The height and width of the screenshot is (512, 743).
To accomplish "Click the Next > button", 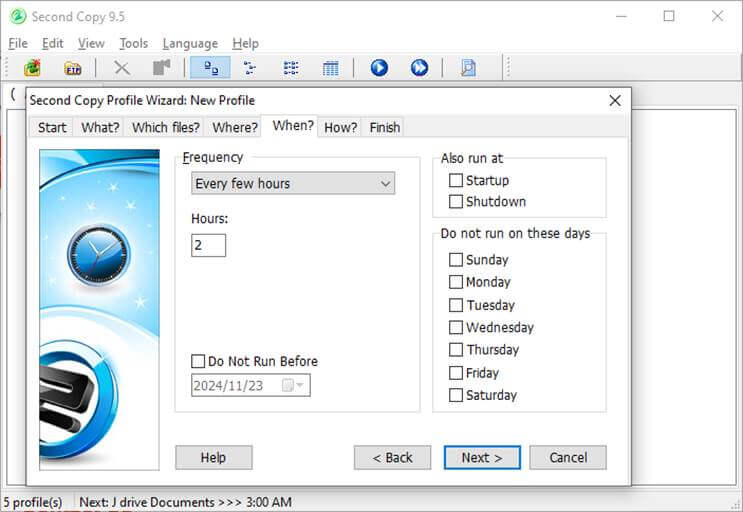I will (482, 458).
